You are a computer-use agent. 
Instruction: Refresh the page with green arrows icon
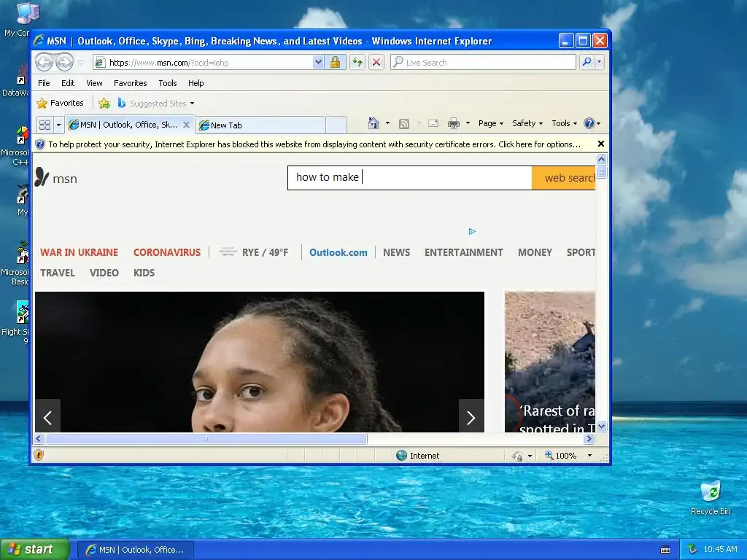point(357,63)
